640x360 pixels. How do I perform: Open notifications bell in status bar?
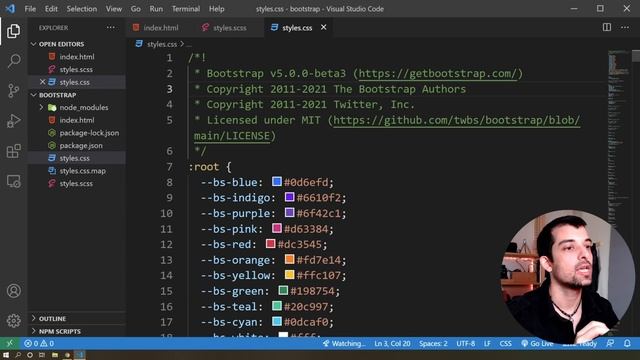pos(627,344)
